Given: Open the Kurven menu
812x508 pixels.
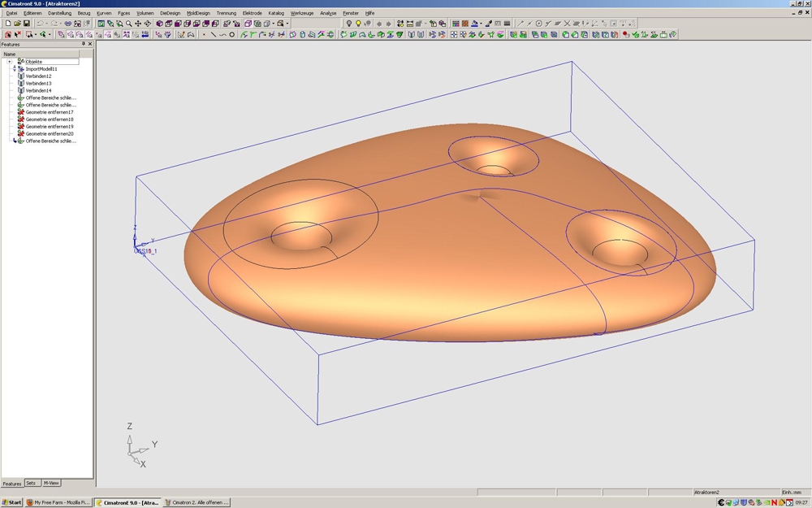Looking at the screenshot, I should [x=104, y=13].
